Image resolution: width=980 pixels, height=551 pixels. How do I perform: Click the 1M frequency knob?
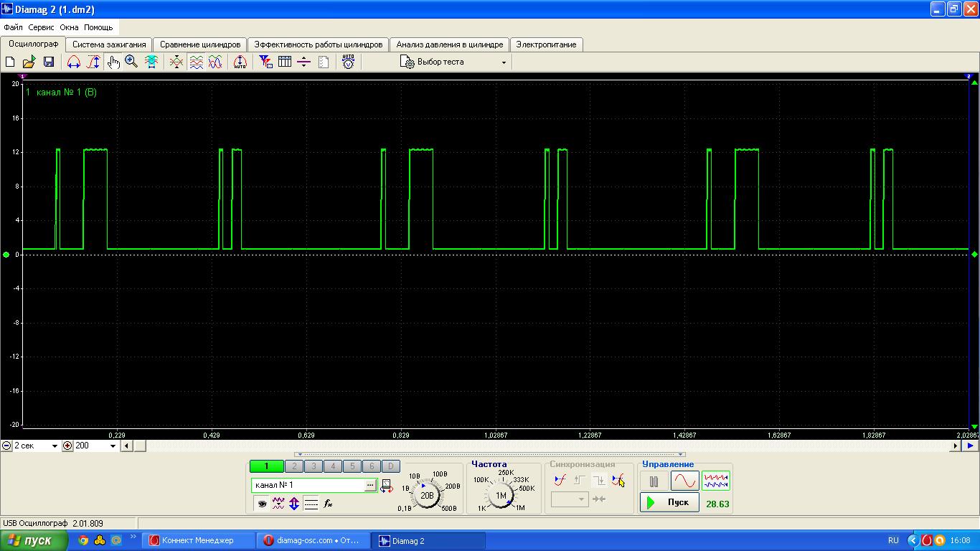click(501, 495)
